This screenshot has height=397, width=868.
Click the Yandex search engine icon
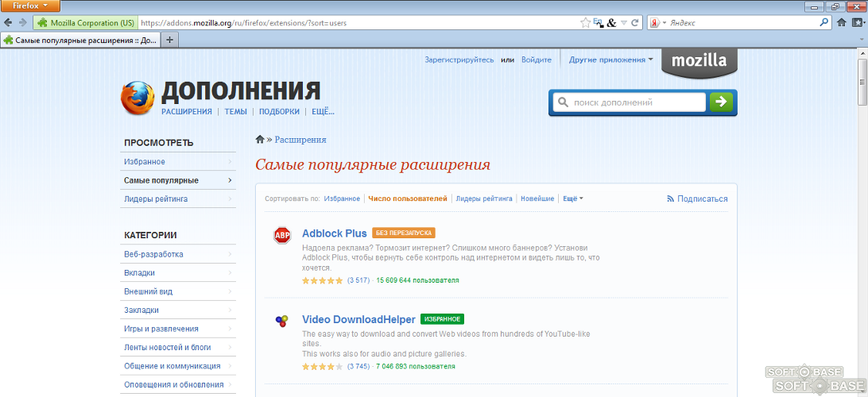[654, 23]
